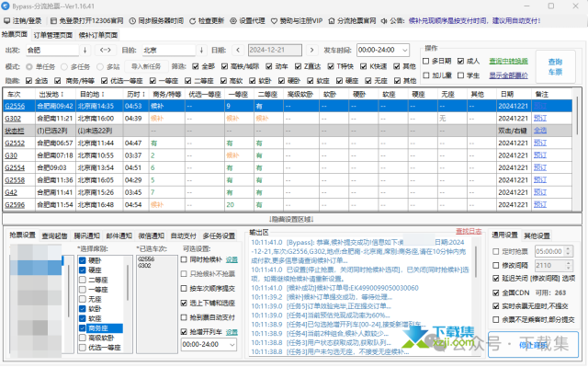
Task: Toggle the 动车 filter checkbox
Action: point(269,66)
